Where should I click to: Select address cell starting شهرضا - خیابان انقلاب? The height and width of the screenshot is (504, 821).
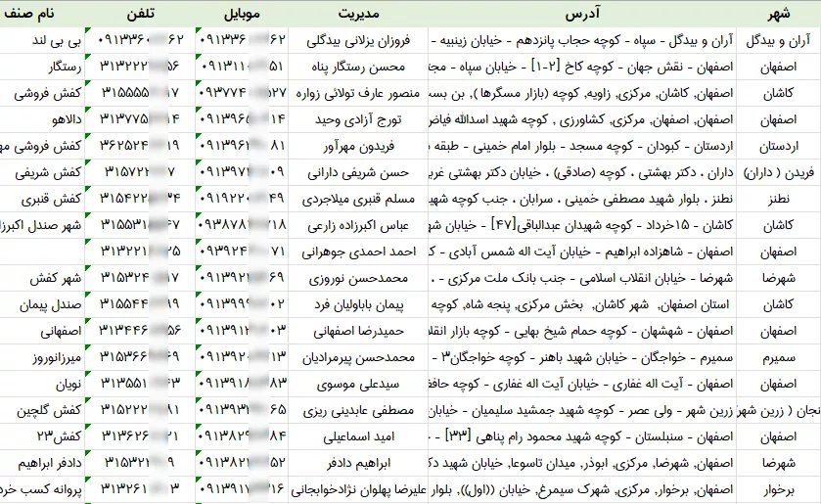pos(582,278)
